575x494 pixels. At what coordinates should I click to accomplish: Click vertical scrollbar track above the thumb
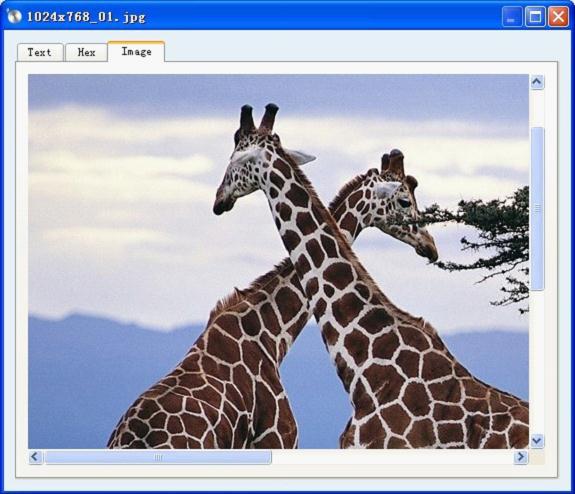[537, 108]
